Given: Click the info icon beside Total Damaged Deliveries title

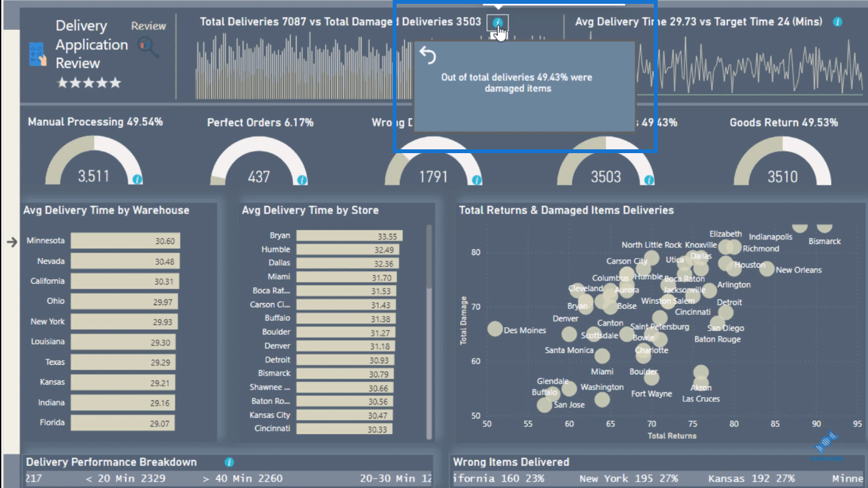Looking at the screenshot, I should (498, 23).
